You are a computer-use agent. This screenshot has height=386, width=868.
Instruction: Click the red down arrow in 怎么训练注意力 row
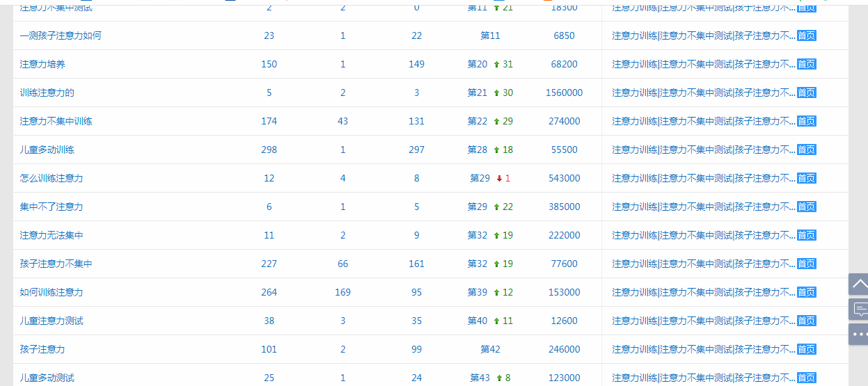tap(499, 178)
